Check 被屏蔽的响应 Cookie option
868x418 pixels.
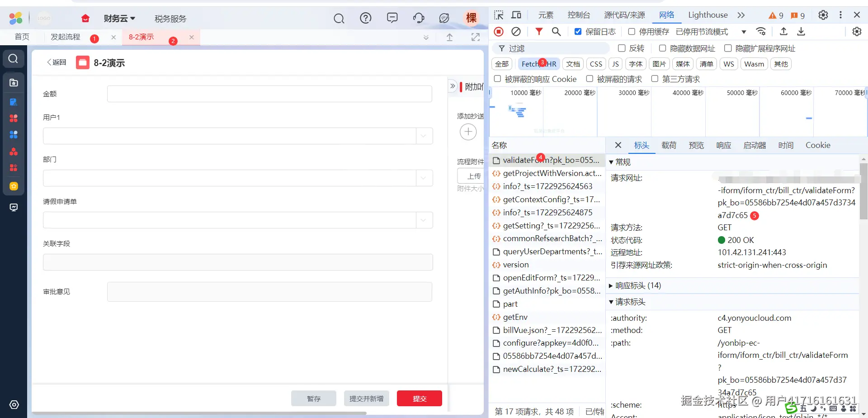click(x=497, y=79)
